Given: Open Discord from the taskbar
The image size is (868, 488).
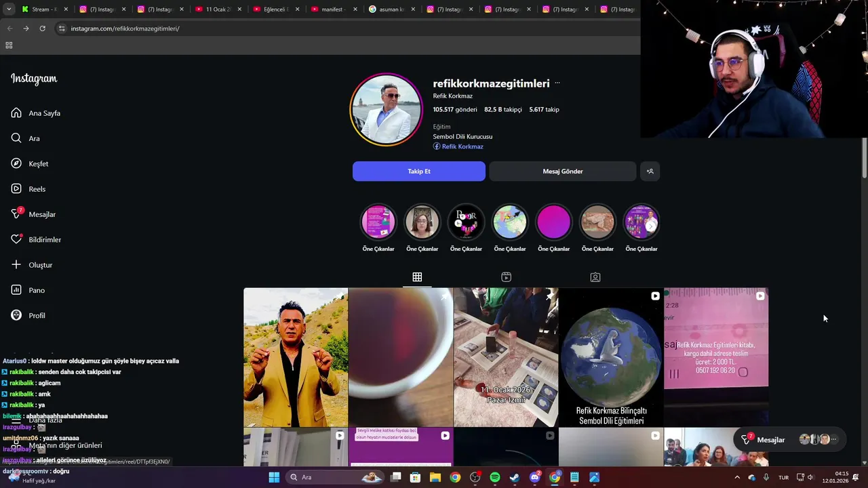Looking at the screenshot, I should click(x=534, y=477).
